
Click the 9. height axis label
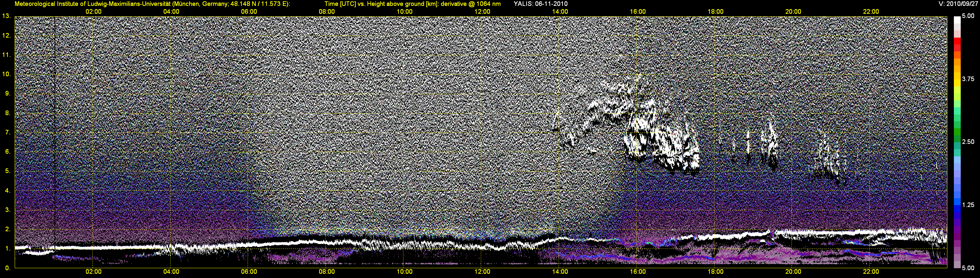(x=8, y=93)
